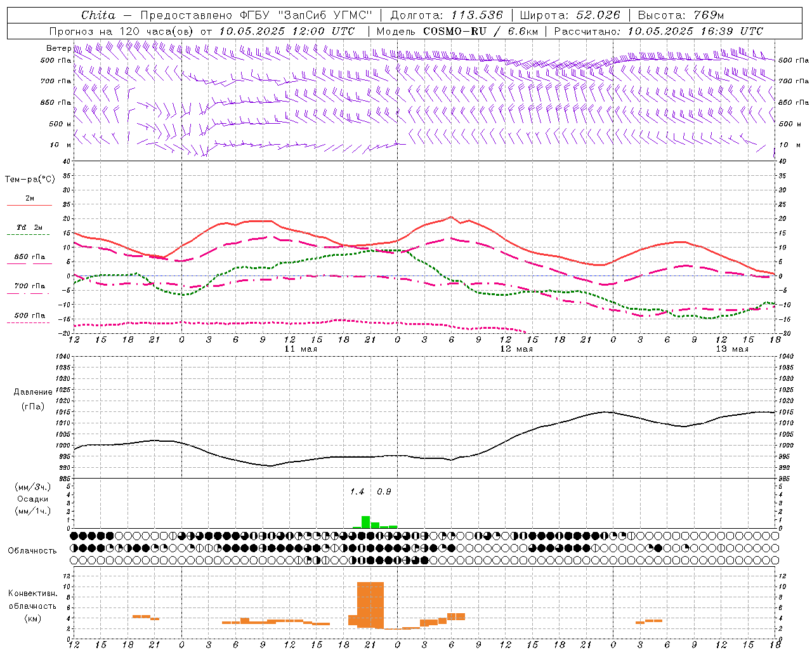Click the 'Ветер' wind panel label
The image size is (812, 650).
[x=58, y=48]
